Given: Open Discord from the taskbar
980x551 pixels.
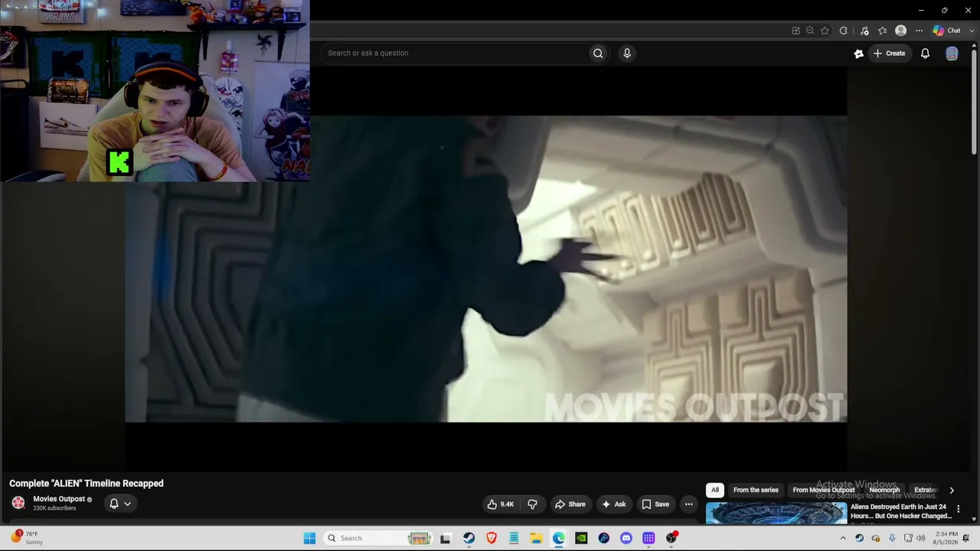Looking at the screenshot, I should tap(626, 538).
